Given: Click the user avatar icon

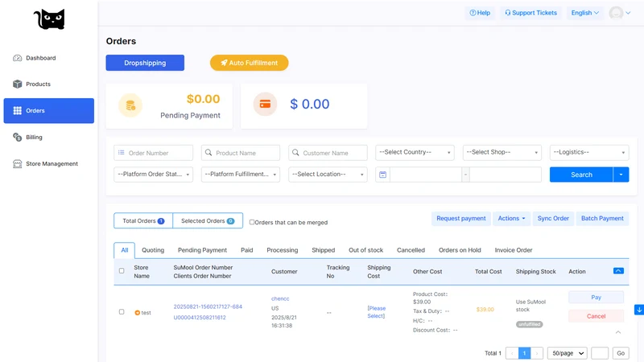Looking at the screenshot, I should pos(616,13).
